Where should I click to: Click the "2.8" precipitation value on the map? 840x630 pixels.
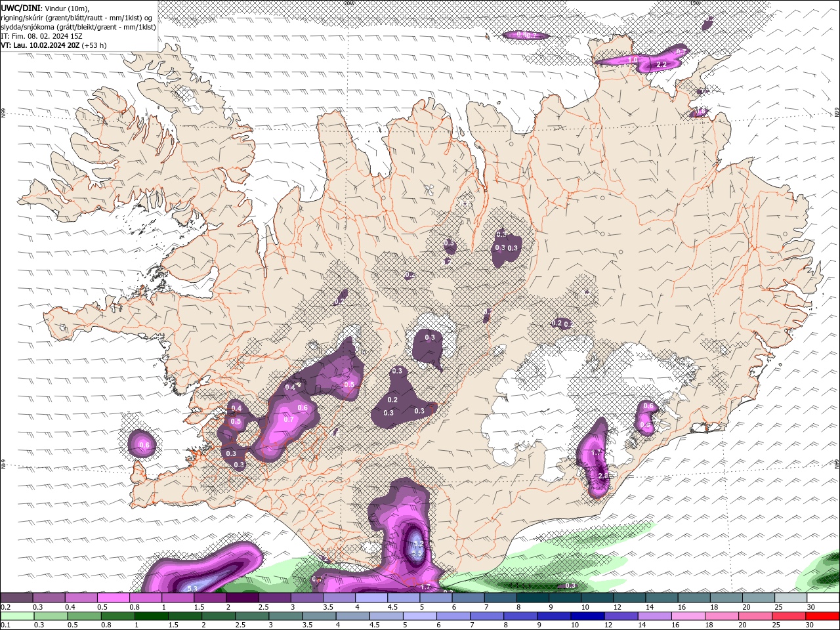point(604,476)
